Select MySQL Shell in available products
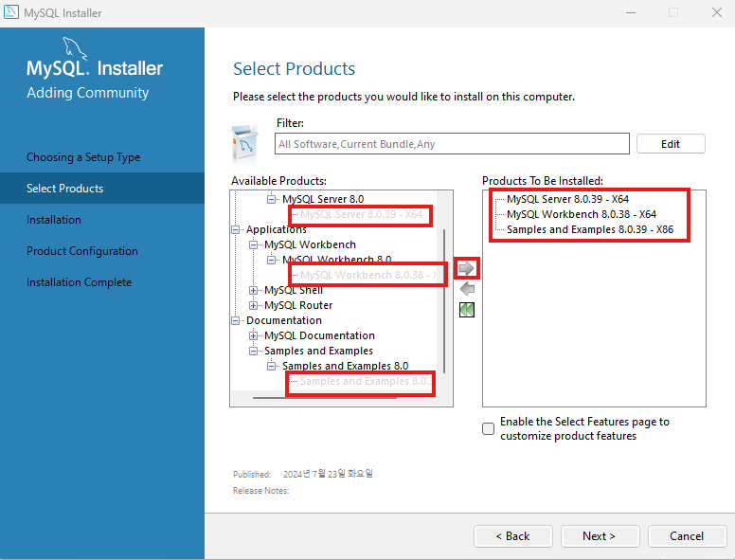Screen dimensions: 735x560 (x=294, y=290)
